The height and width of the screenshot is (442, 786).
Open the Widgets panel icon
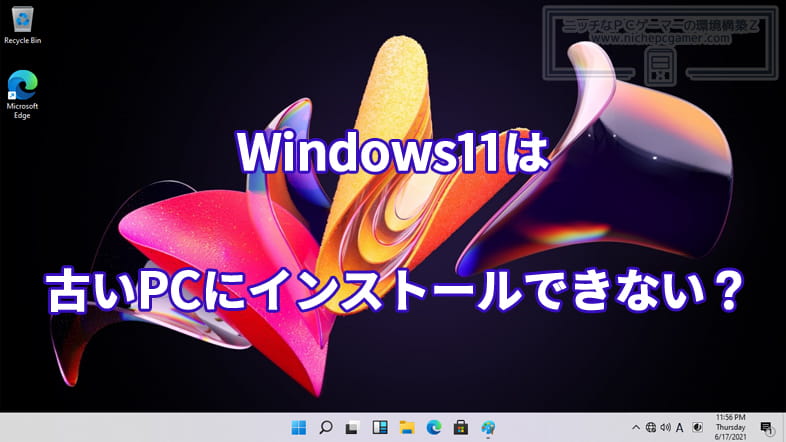(380, 427)
